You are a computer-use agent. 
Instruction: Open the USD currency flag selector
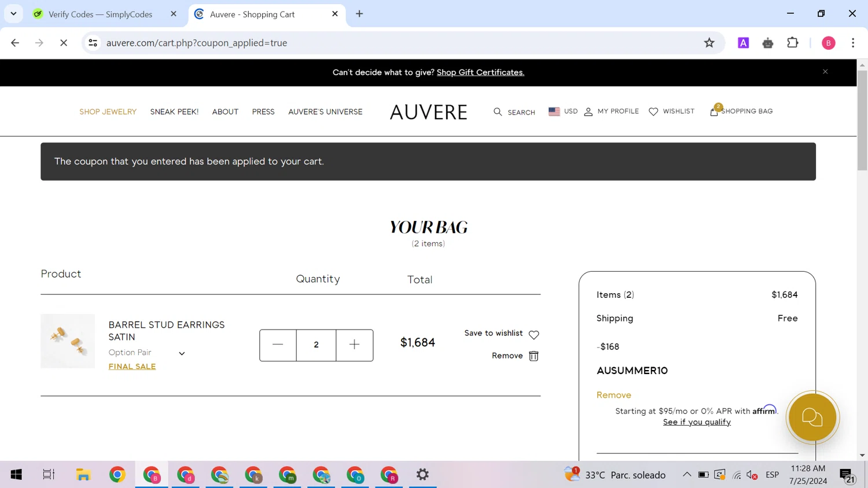(x=554, y=112)
